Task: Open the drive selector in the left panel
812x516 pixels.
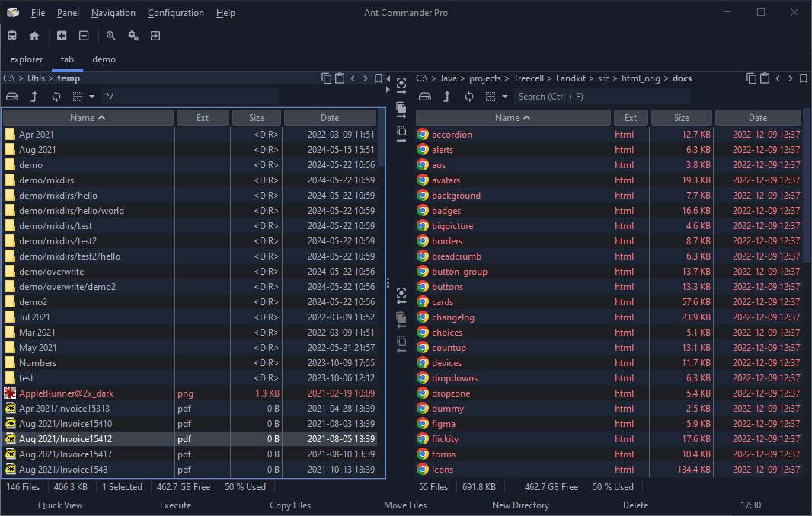Action: tap(12, 97)
